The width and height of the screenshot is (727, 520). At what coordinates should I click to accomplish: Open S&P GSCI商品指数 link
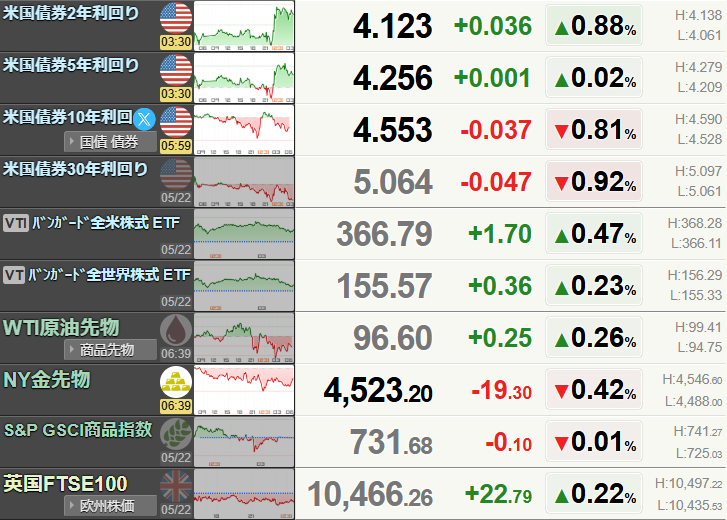click(x=78, y=430)
